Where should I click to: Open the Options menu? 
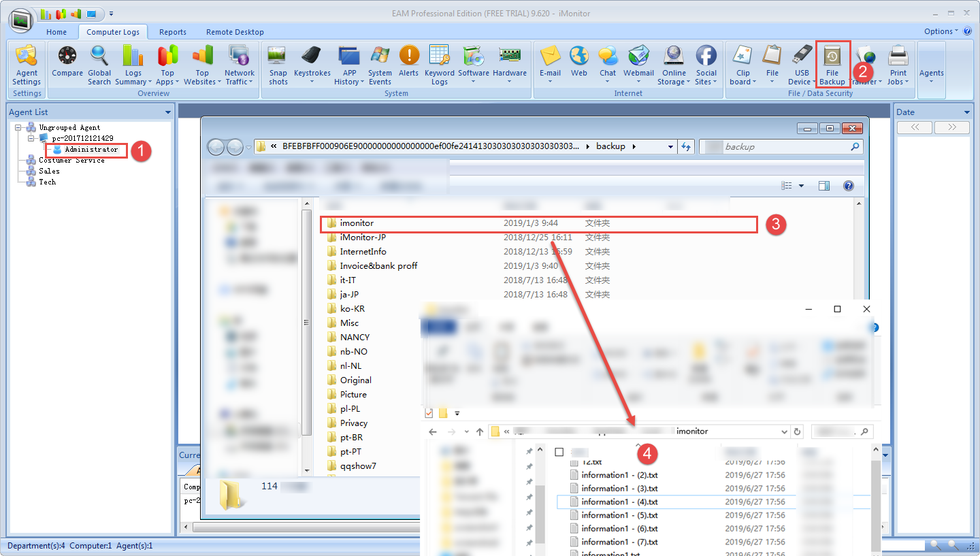click(941, 31)
